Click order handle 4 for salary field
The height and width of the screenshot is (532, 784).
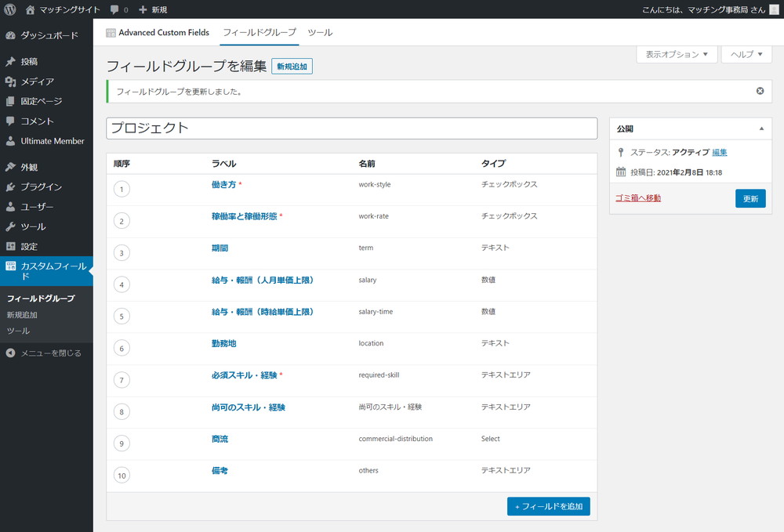122,284
